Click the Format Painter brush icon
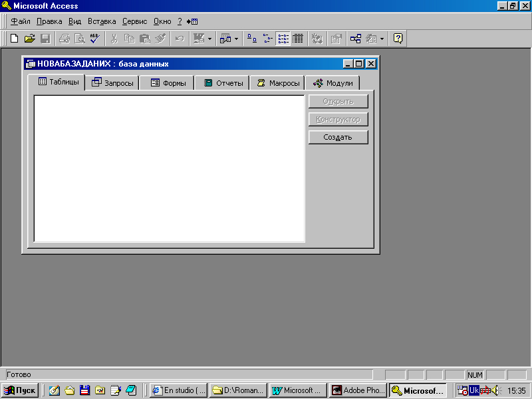Viewport: 532px width, 399px height. (160, 39)
